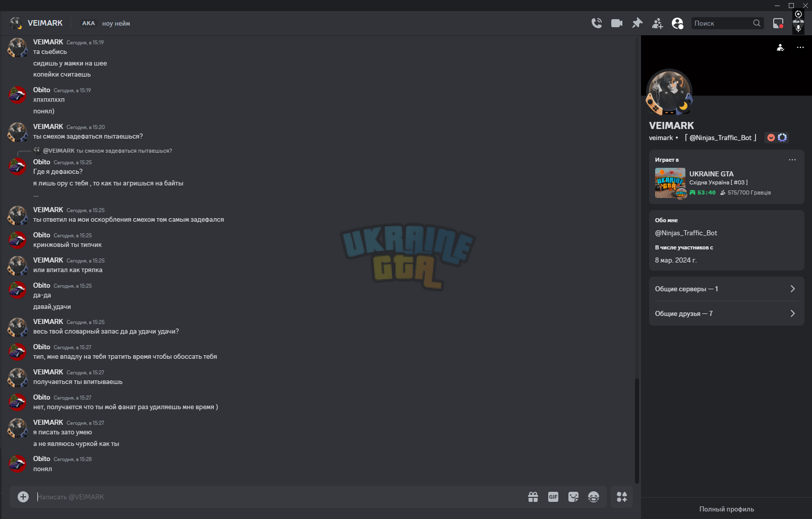Viewport: 812px width, 519px height.
Task: Start a voice call with VEIMARK
Action: (597, 23)
